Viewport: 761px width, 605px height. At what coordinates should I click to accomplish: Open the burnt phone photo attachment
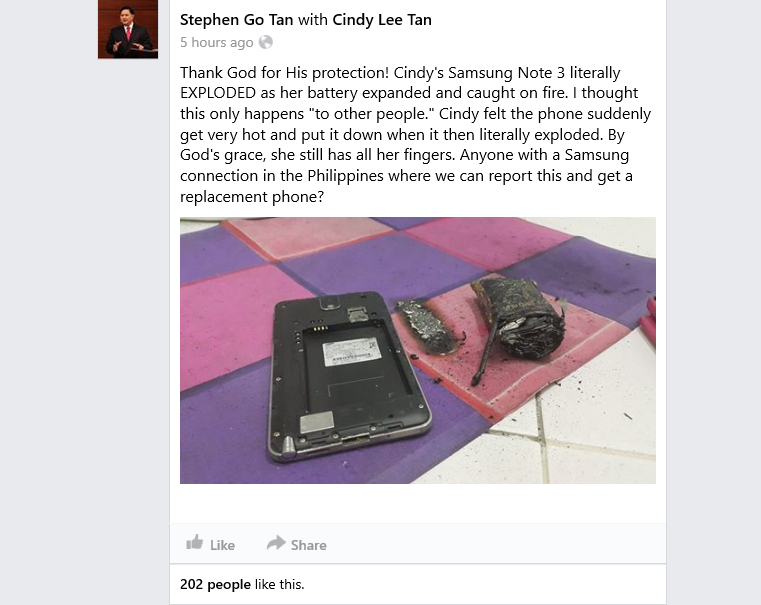[x=418, y=350]
